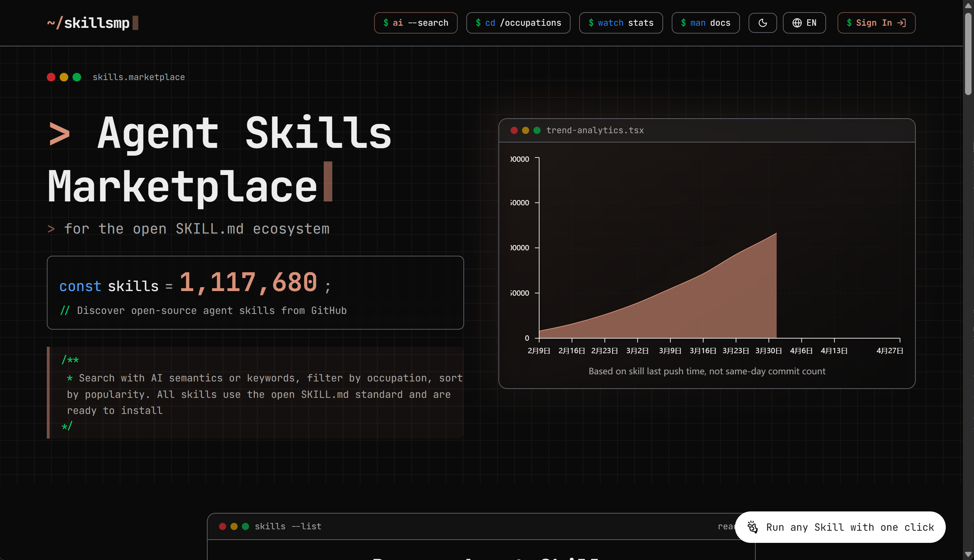
Task: Click the red dot in skills --list window
Action: point(222,526)
